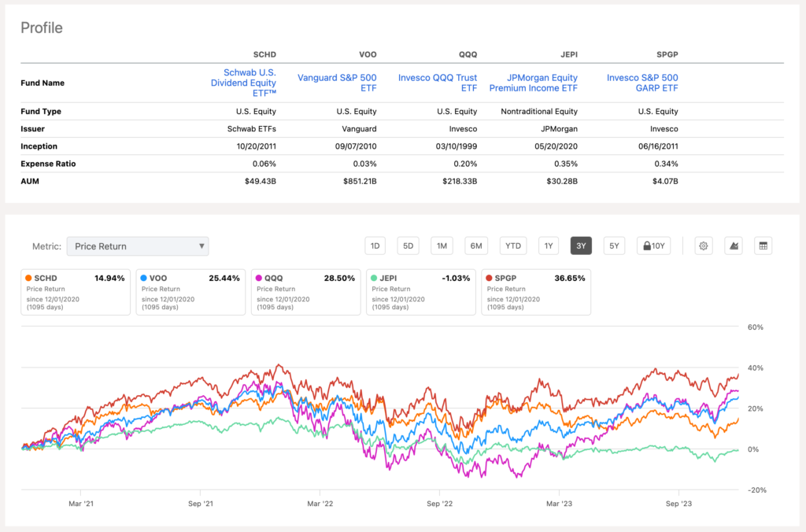
Task: Switch to the area chart type icon
Action: (x=734, y=246)
